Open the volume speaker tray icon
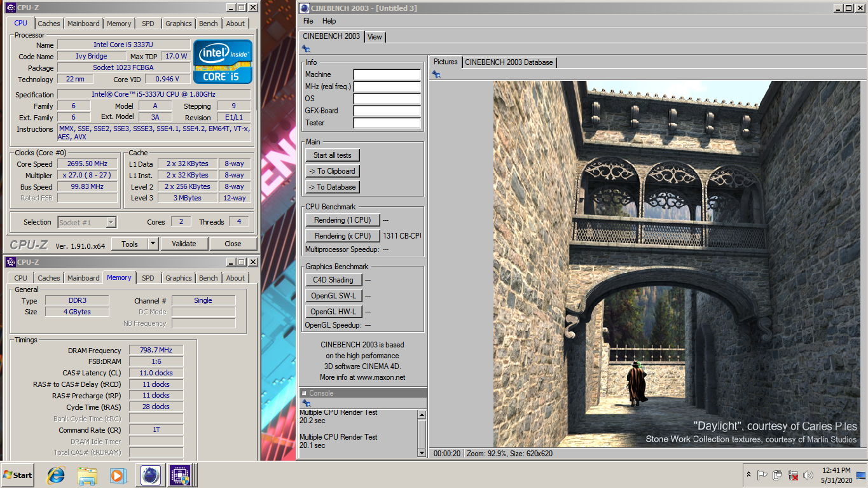The height and width of the screenshot is (488, 868). pos(808,475)
